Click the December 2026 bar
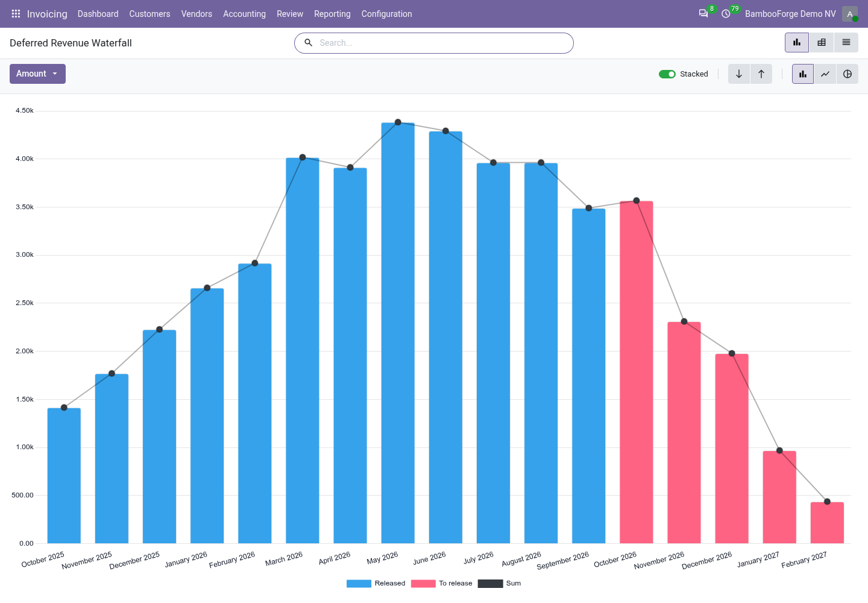This screenshot has height=603, width=868. pos(732,449)
